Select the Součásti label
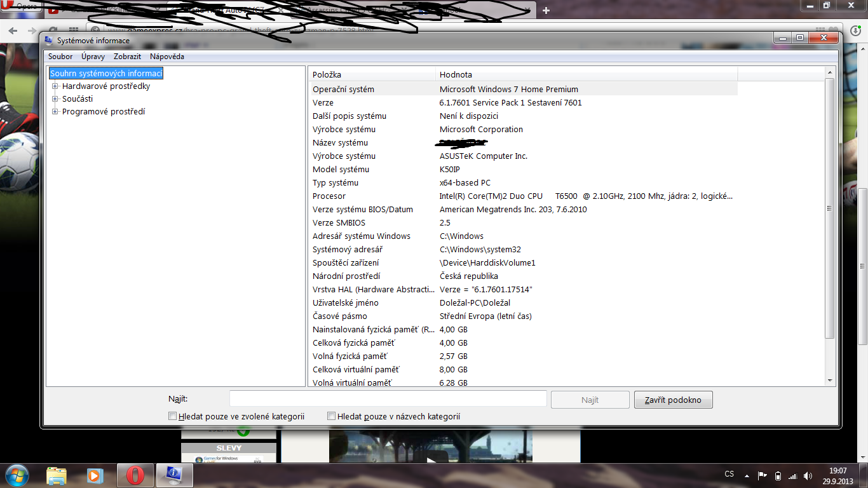868x488 pixels. coord(78,99)
